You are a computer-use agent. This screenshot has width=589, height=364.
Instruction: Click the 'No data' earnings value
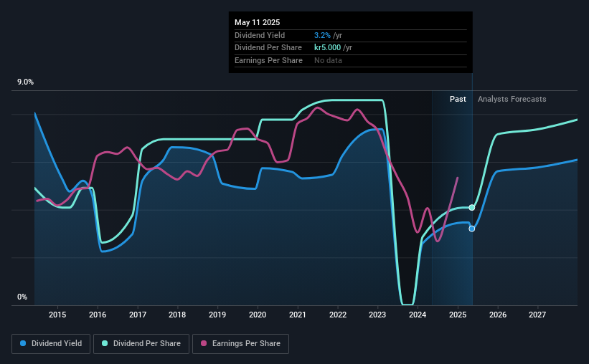(x=329, y=60)
